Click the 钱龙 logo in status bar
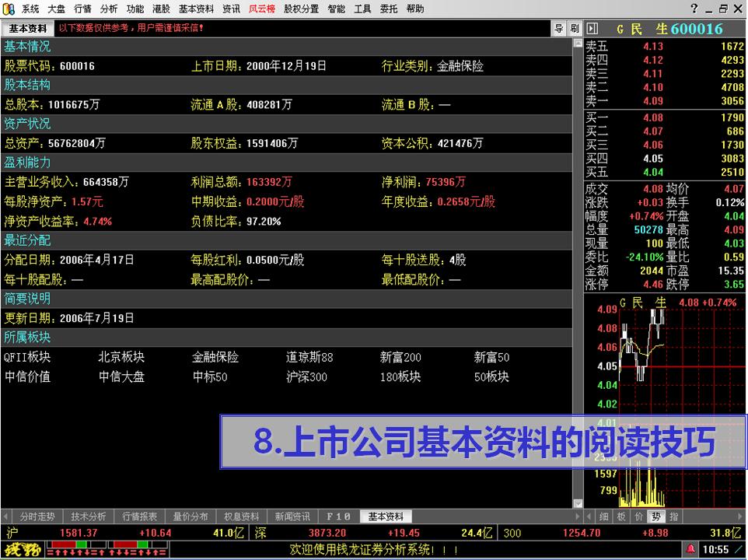 pyautogui.click(x=22, y=550)
